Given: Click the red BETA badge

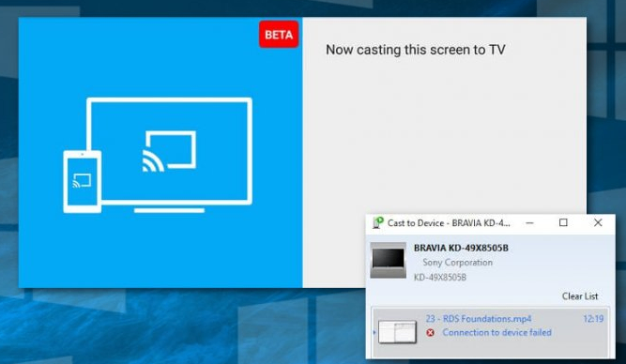Looking at the screenshot, I should pos(279,35).
